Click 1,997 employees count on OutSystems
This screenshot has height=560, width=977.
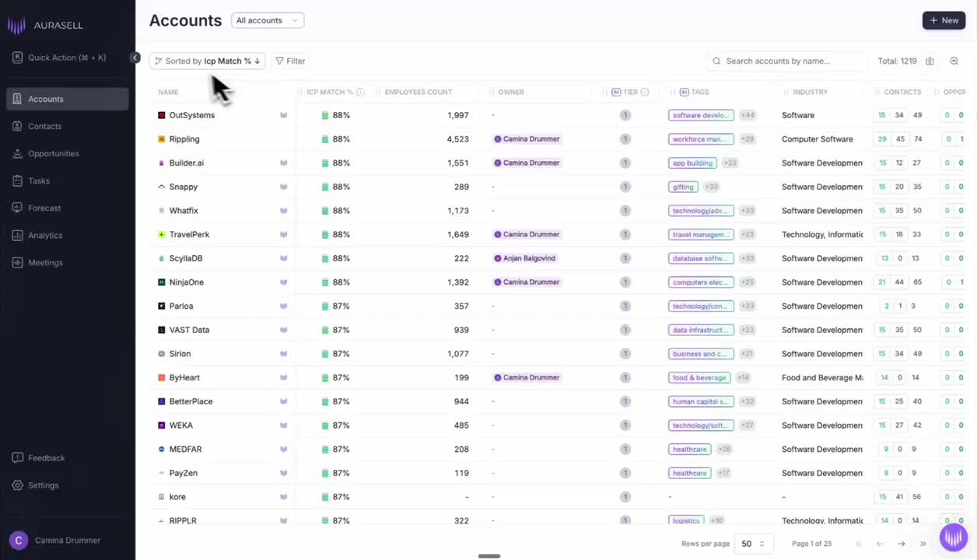pos(458,115)
